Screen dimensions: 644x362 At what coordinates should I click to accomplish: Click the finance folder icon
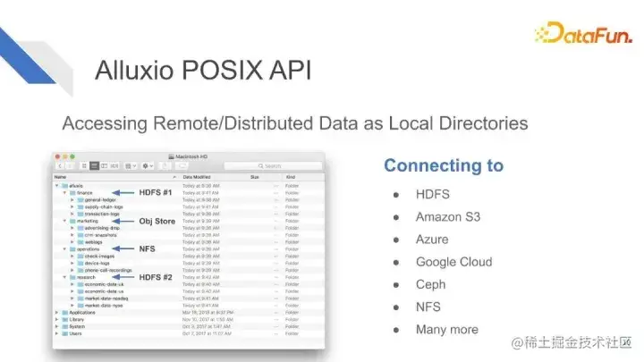pos(72,193)
